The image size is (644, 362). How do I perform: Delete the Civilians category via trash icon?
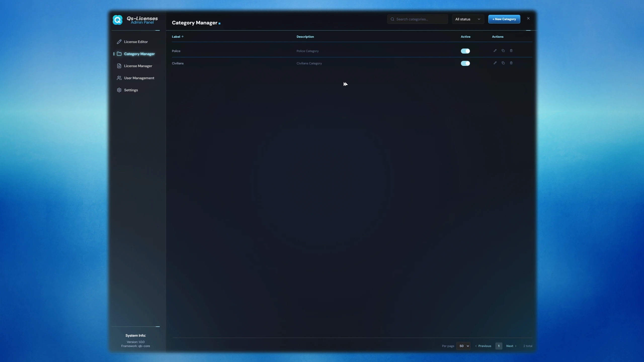511,63
